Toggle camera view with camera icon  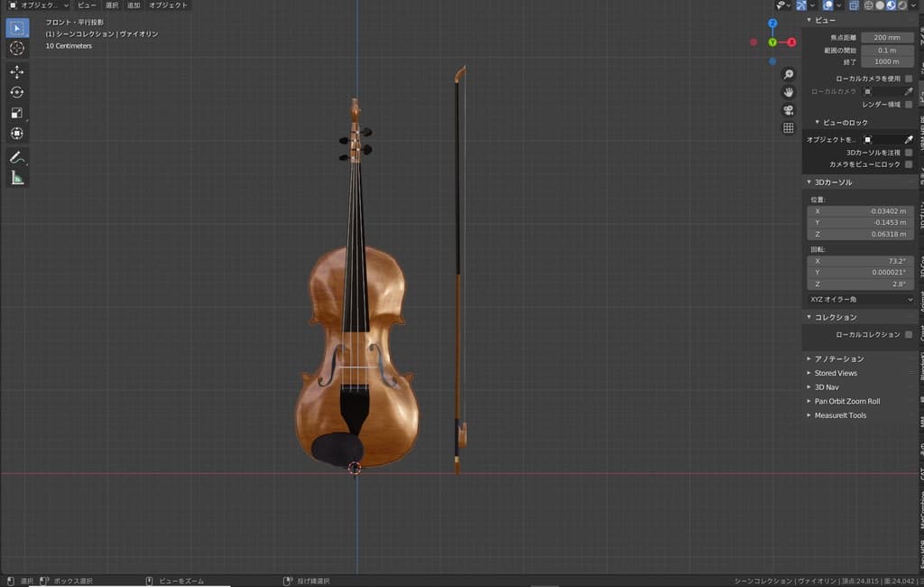pos(788,110)
